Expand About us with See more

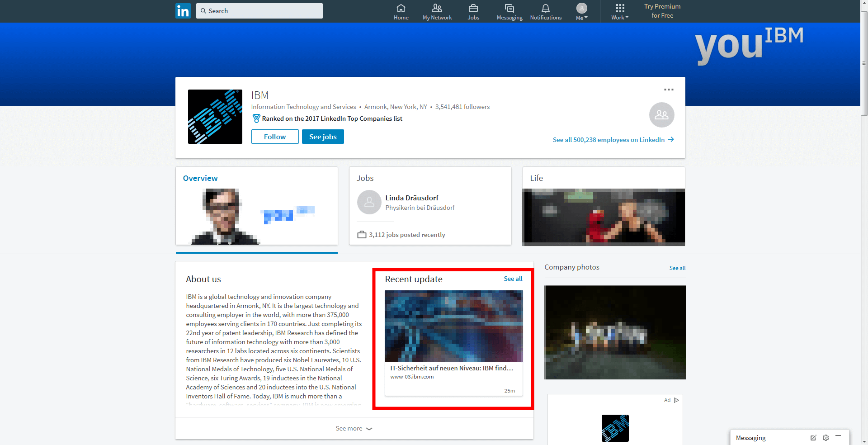(354, 428)
